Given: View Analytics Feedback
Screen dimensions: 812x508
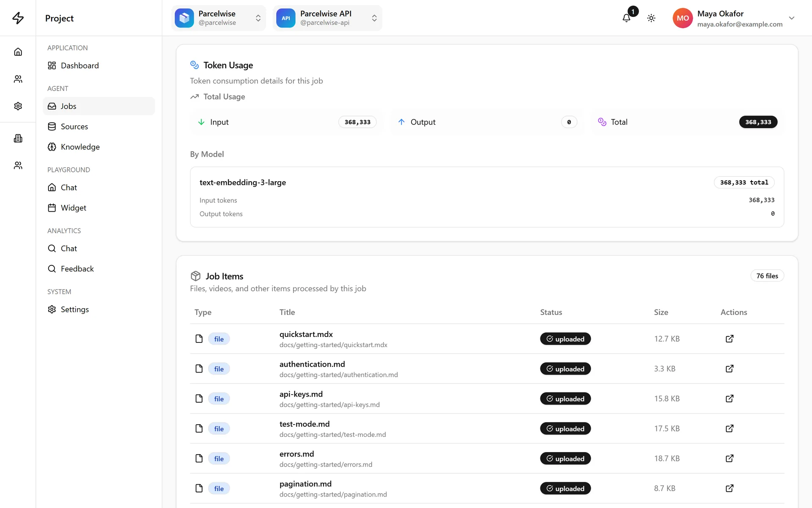Looking at the screenshot, I should (99, 269).
